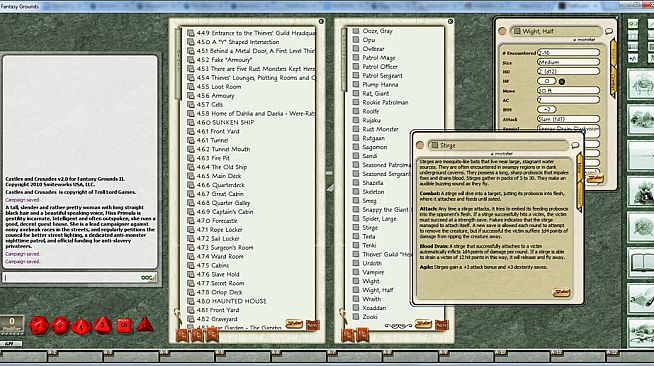Image resolution: width=654 pixels, height=366 pixels.
Task: Click orange button beside New in story list
Action: [x=294, y=324]
